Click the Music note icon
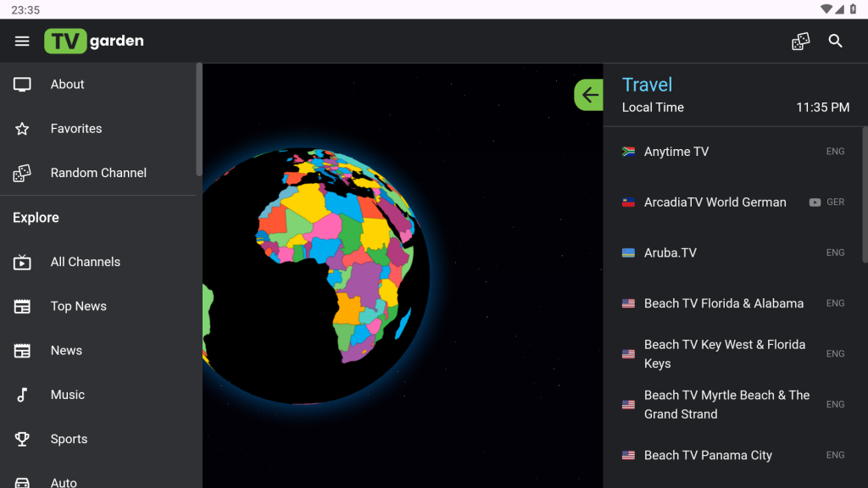The height and width of the screenshot is (488, 868). pyautogui.click(x=22, y=395)
